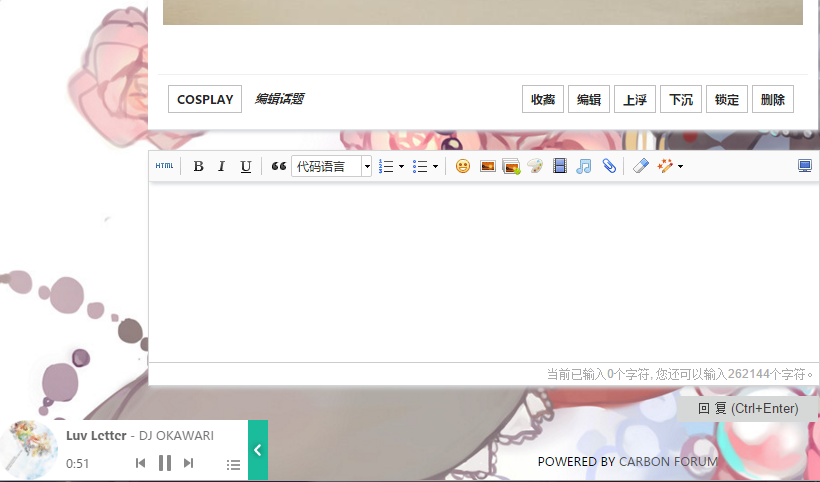Screen dimensions: 820x482
Task: Click the 删除 delete button
Action: pos(773,99)
